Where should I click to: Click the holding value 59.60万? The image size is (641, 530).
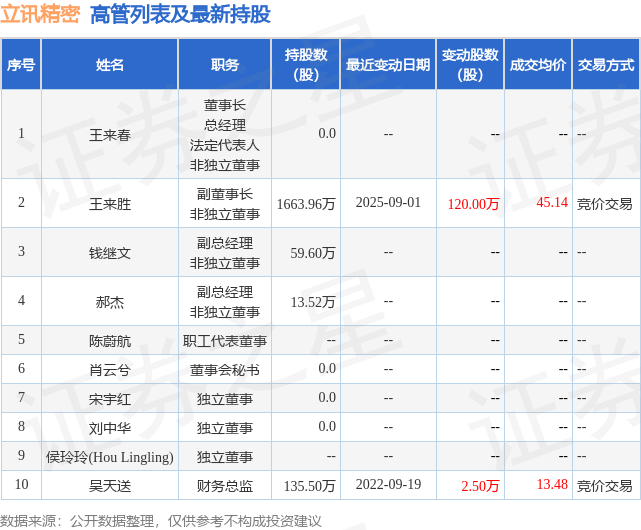[313, 253]
